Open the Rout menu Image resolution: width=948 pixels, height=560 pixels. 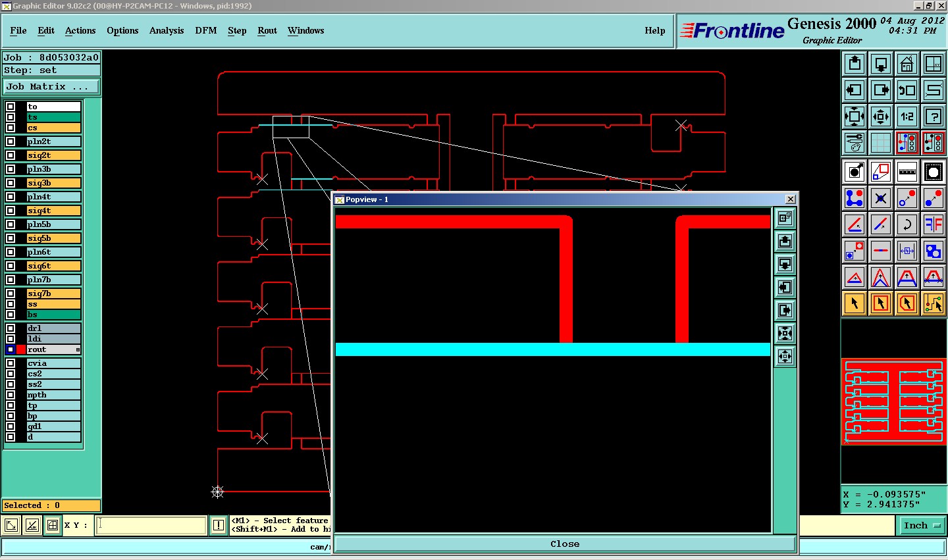[267, 30]
